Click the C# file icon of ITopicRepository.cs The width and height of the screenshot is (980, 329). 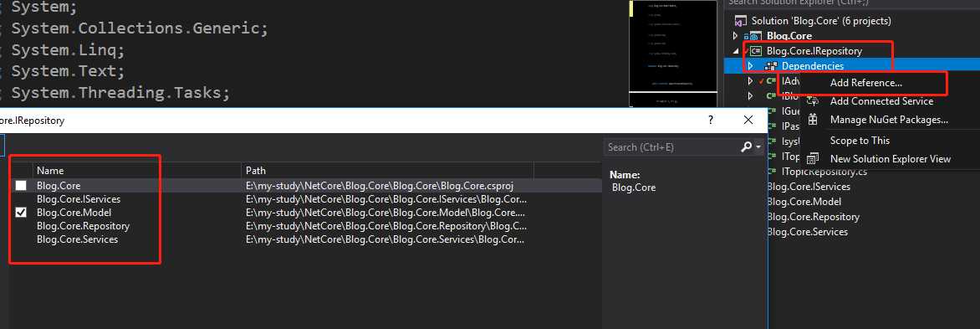click(x=772, y=172)
